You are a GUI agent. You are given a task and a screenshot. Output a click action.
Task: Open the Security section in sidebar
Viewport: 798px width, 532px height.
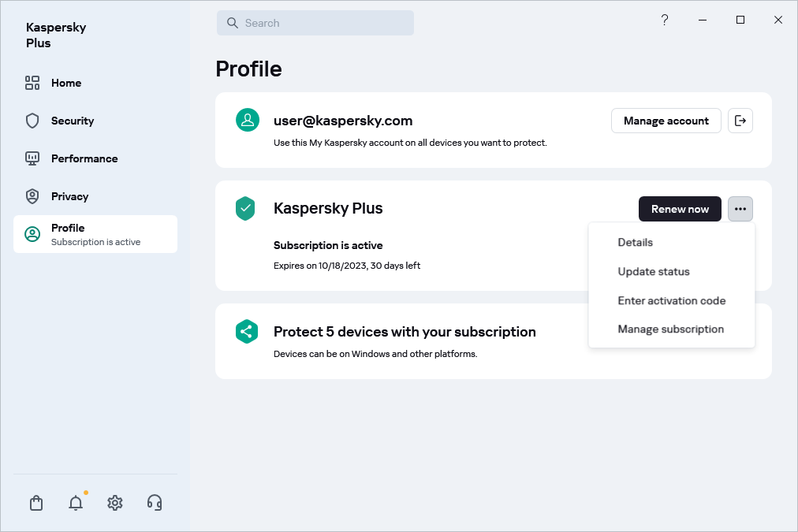(x=72, y=121)
